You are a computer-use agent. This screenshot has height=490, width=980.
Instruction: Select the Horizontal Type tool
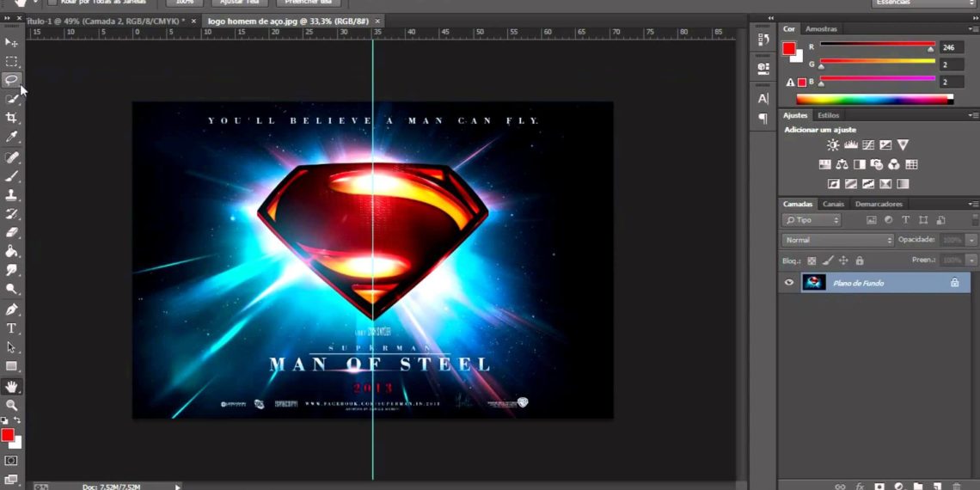(11, 328)
